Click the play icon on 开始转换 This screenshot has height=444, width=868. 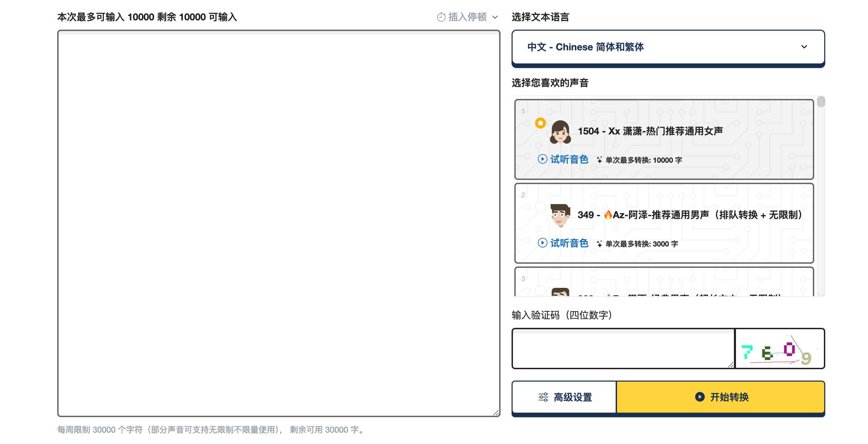pos(699,397)
